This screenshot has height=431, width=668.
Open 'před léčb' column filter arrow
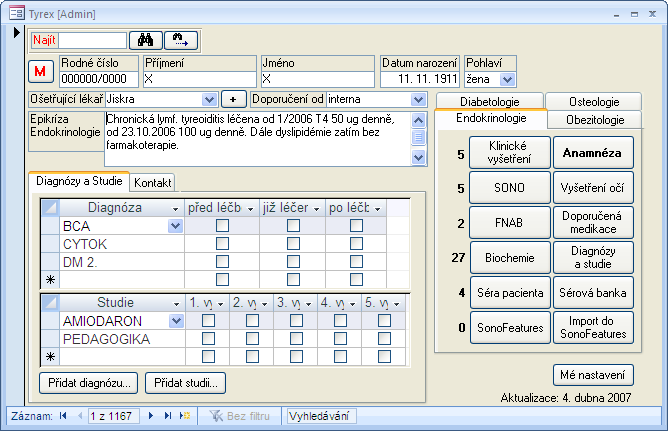coord(250,209)
